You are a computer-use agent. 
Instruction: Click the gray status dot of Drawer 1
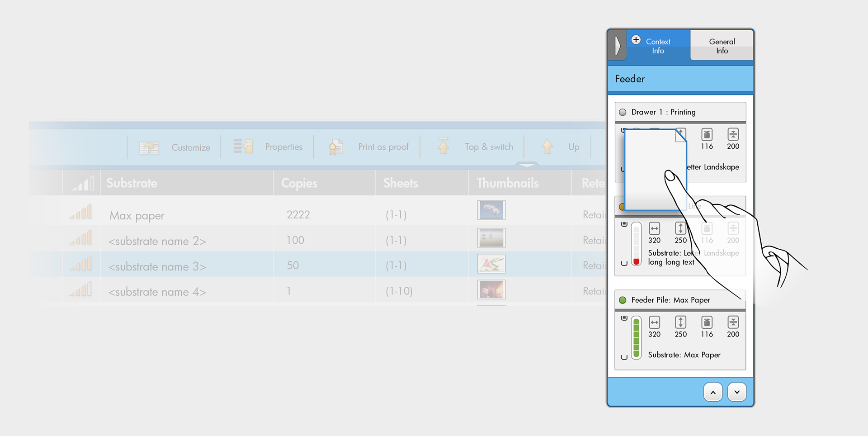(623, 112)
